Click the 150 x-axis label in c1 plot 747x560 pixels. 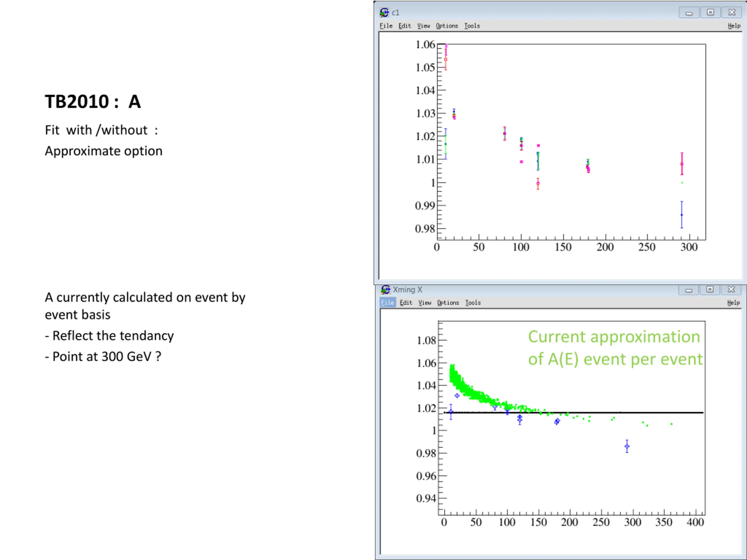[563, 247]
